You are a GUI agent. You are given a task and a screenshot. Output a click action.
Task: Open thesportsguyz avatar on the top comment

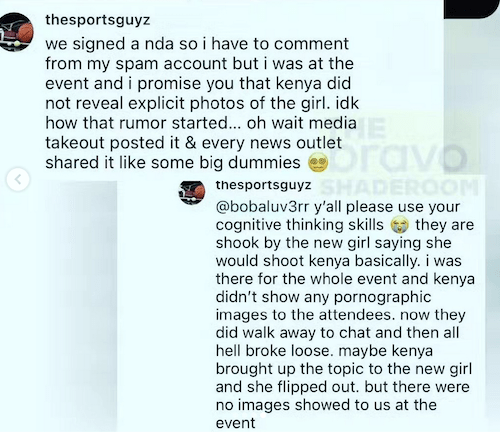(x=15, y=32)
